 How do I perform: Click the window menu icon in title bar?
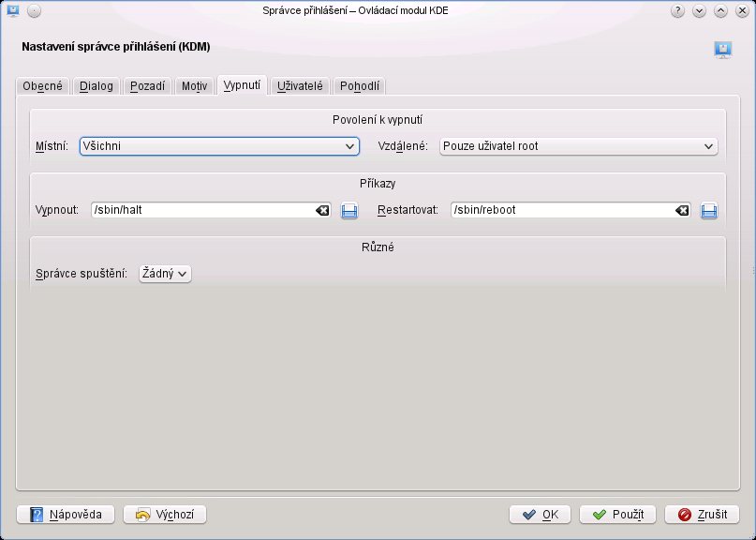coord(13,10)
